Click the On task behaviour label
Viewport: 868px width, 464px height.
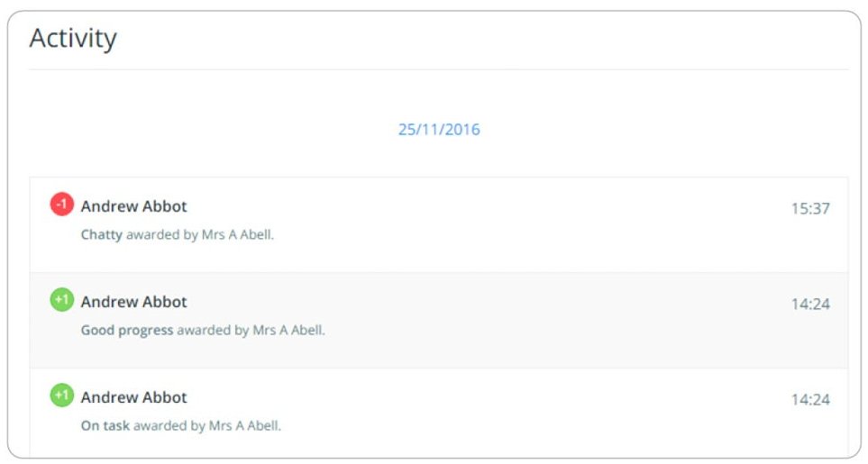coord(105,426)
